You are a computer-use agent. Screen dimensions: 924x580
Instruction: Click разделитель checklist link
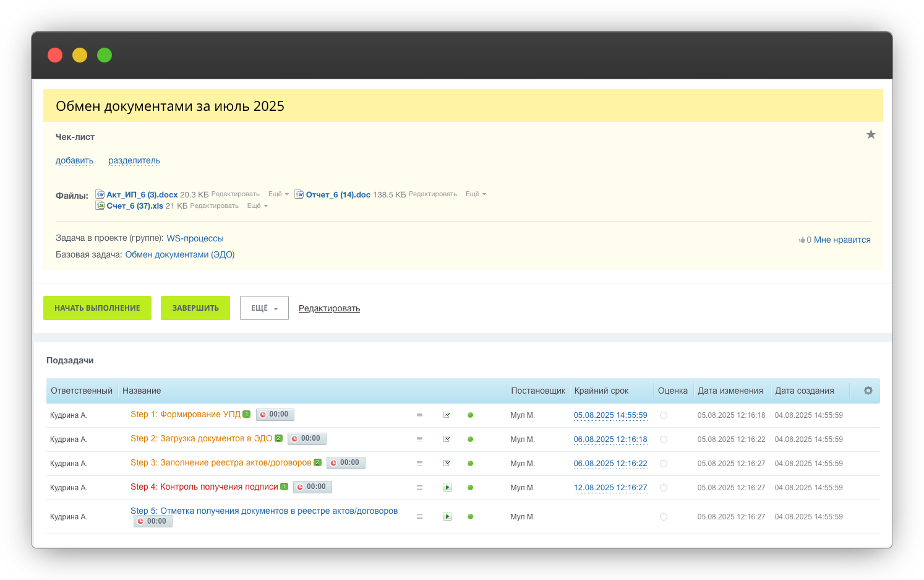tap(134, 161)
